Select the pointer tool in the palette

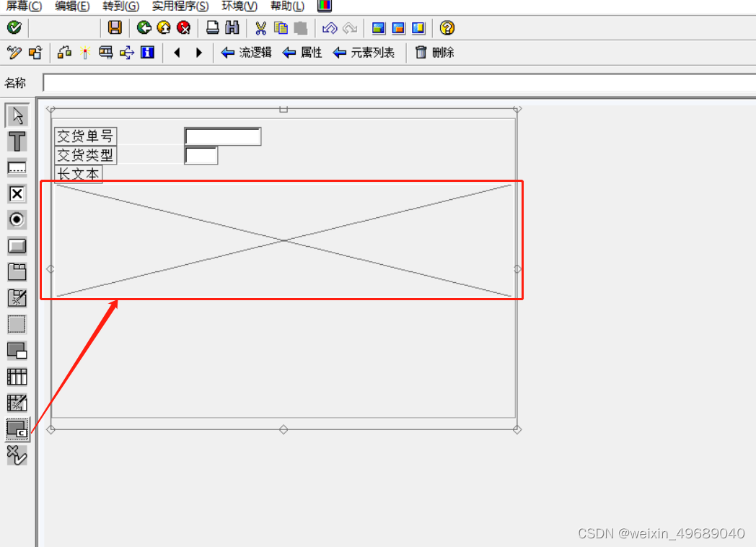(17, 115)
